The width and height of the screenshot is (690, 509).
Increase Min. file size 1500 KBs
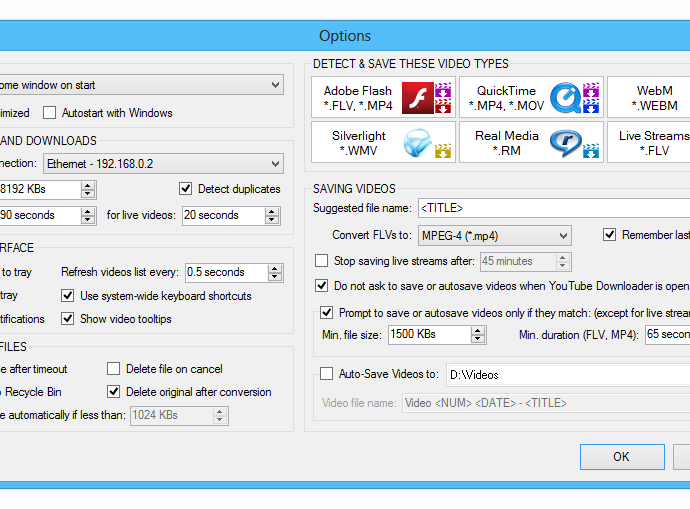478,331
